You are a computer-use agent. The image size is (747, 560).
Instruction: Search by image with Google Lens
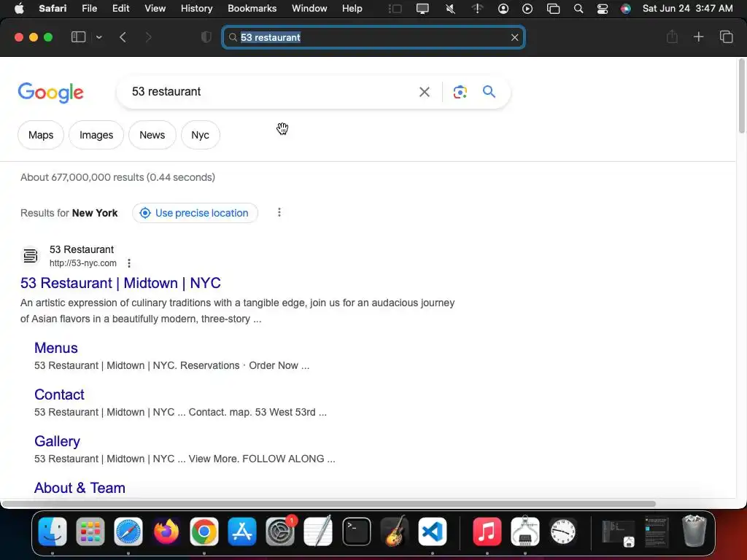(460, 91)
